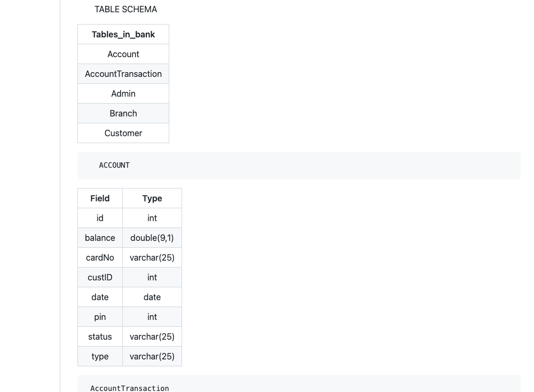The image size is (534, 392).
Task: Click the balance field cell
Action: 100,238
